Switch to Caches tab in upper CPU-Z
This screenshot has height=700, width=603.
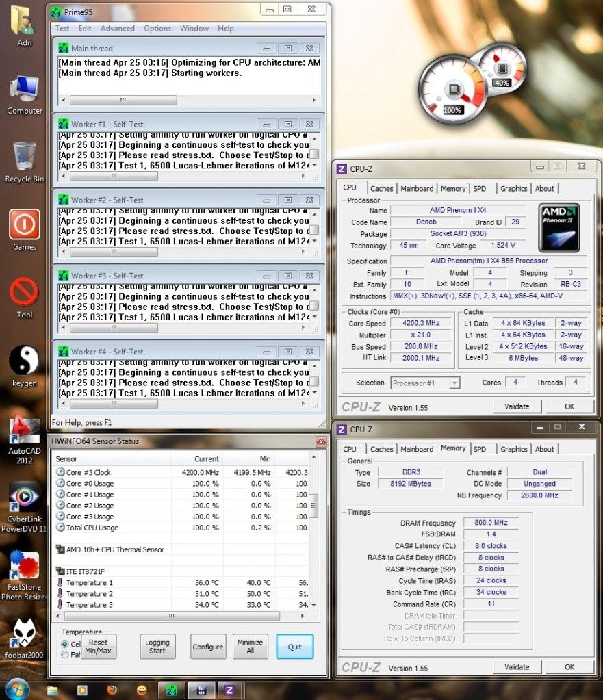coord(381,188)
